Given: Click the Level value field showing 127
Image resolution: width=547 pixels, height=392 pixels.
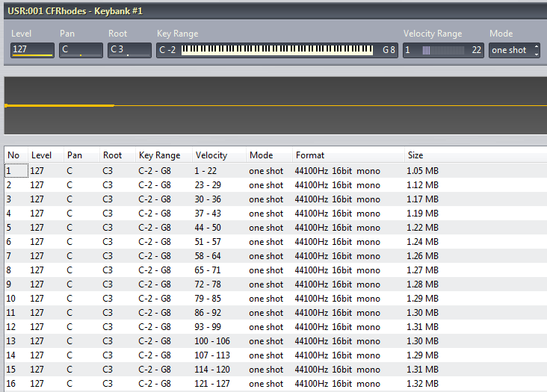Looking at the screenshot, I should [x=32, y=50].
